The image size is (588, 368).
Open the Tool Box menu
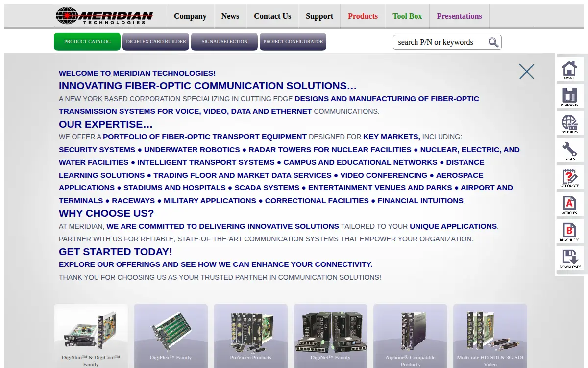coord(407,16)
